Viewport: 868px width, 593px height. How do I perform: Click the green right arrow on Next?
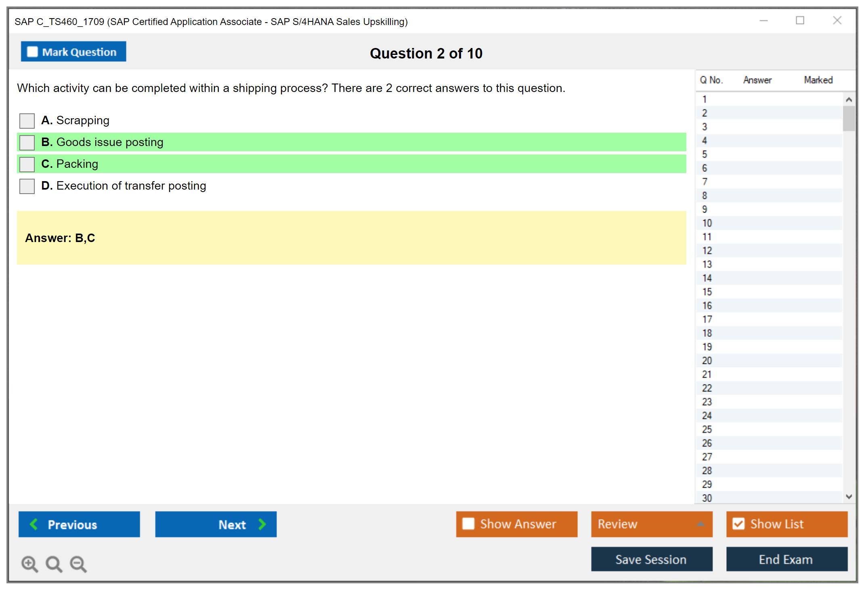point(262,524)
